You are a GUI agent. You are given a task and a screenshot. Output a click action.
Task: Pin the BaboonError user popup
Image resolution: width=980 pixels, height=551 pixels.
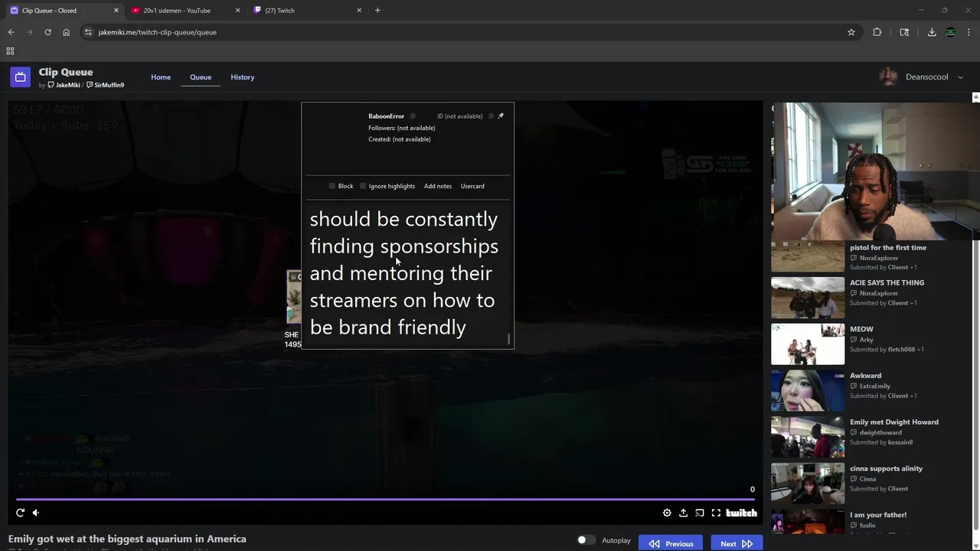tap(501, 116)
